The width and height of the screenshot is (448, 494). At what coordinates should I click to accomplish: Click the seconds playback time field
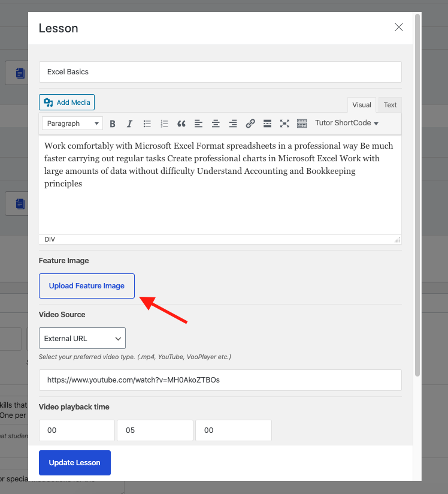pyautogui.click(x=234, y=430)
